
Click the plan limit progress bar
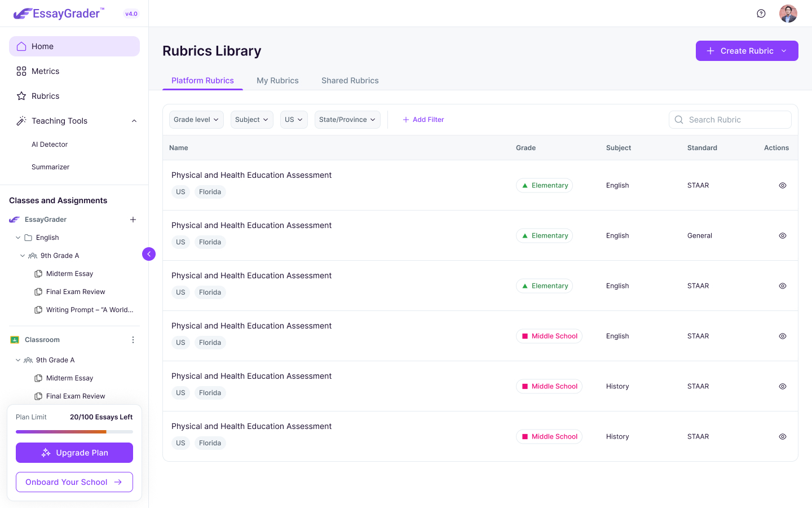(74, 432)
